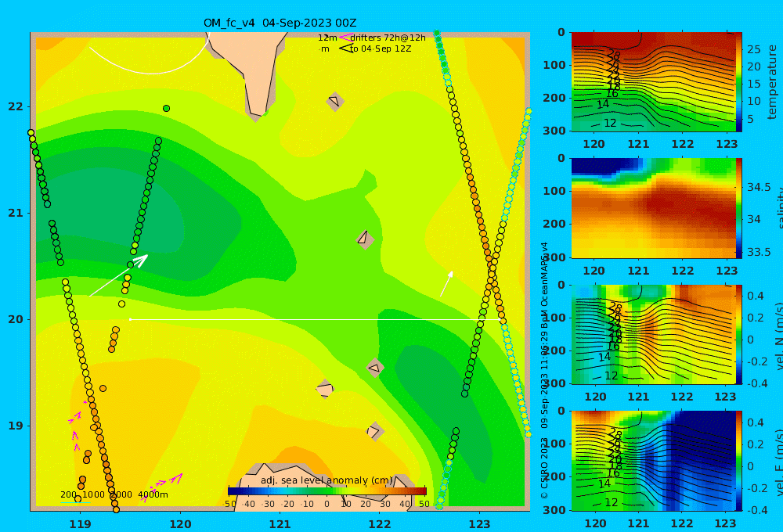This screenshot has width=783, height=532.
Task: Click the isolated green circle marker near 22N
Action: [166, 108]
